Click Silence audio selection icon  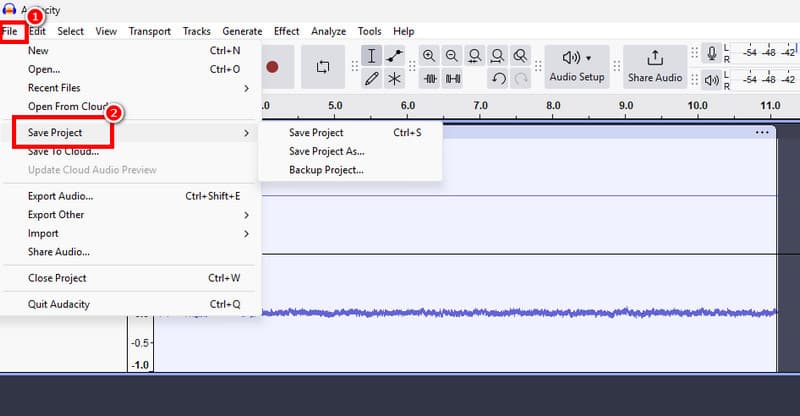tap(453, 79)
